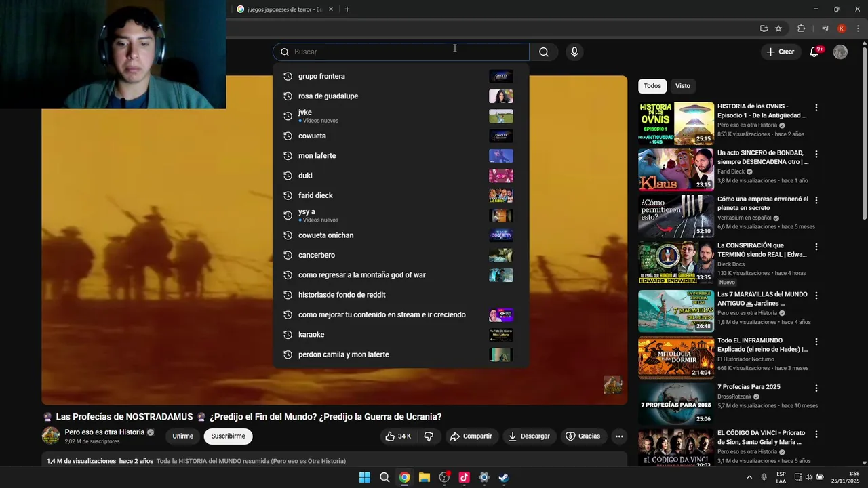
Task: Choose suggestion cancerbero
Action: (401, 255)
